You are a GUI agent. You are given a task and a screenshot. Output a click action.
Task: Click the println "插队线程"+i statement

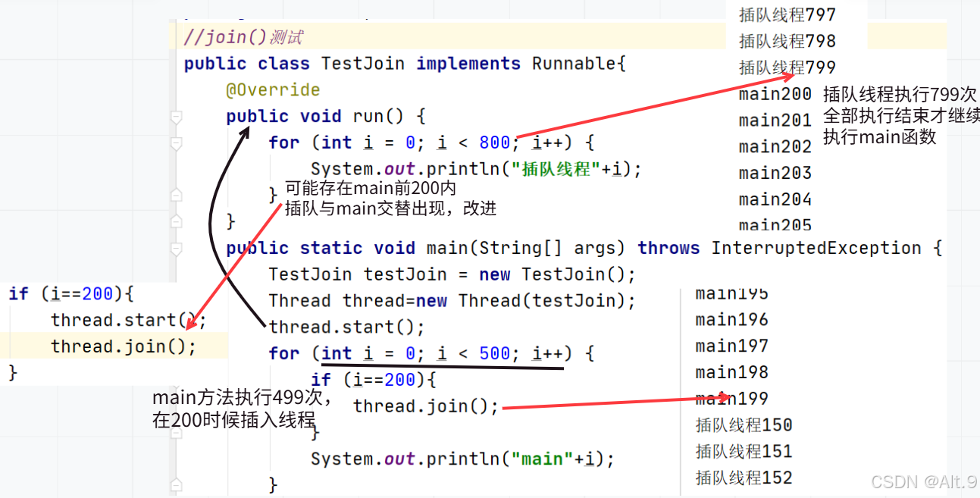476,169
